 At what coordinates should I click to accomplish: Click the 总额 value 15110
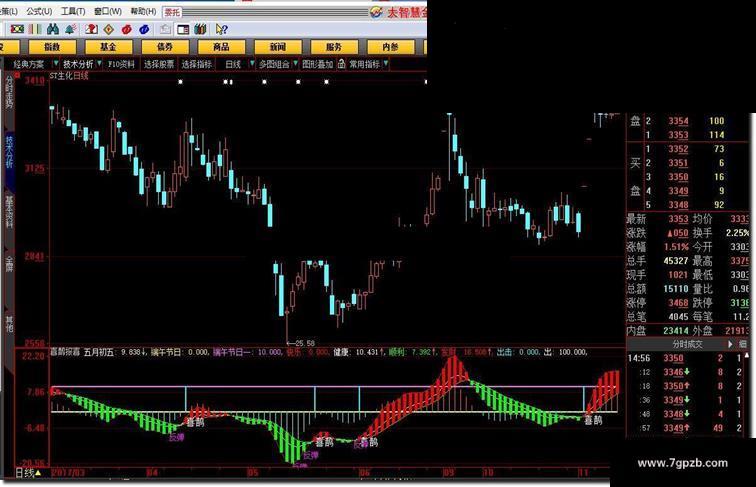tap(675, 289)
